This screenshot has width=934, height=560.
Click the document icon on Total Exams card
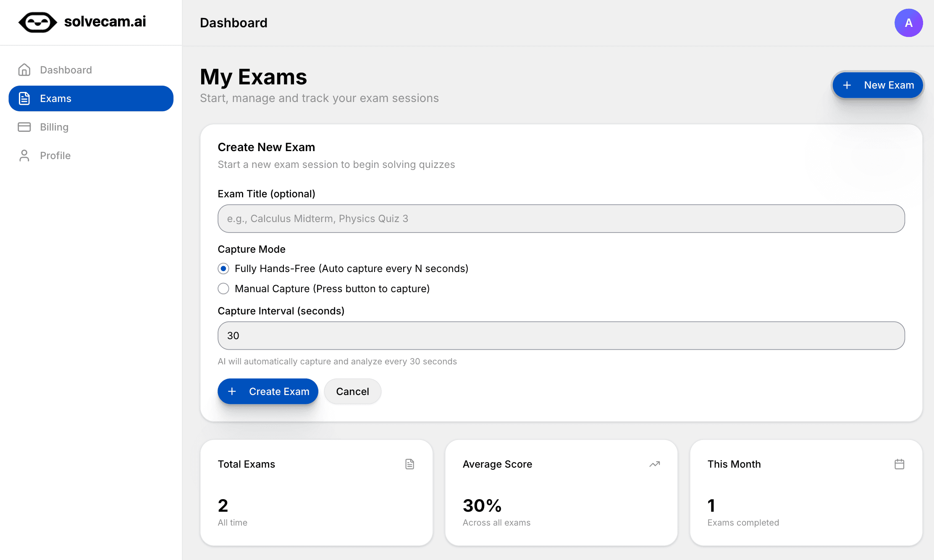click(x=409, y=464)
